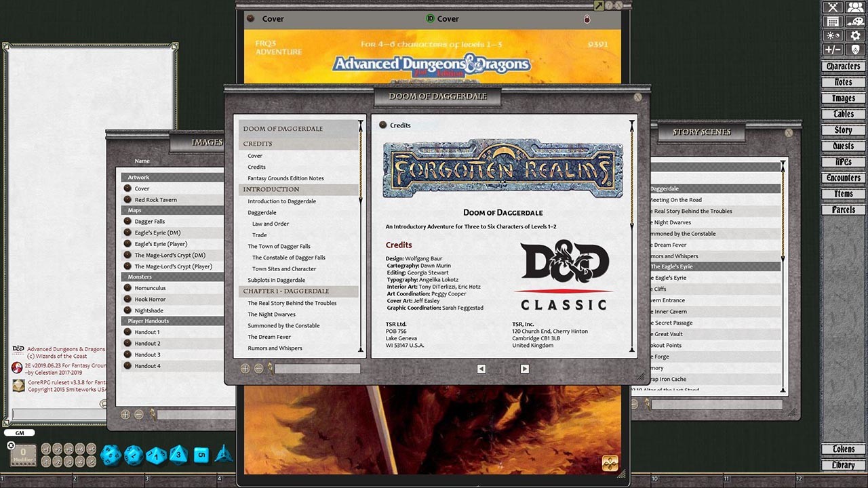Open the Options gear icon
The width and height of the screenshot is (868, 488).
point(854,36)
